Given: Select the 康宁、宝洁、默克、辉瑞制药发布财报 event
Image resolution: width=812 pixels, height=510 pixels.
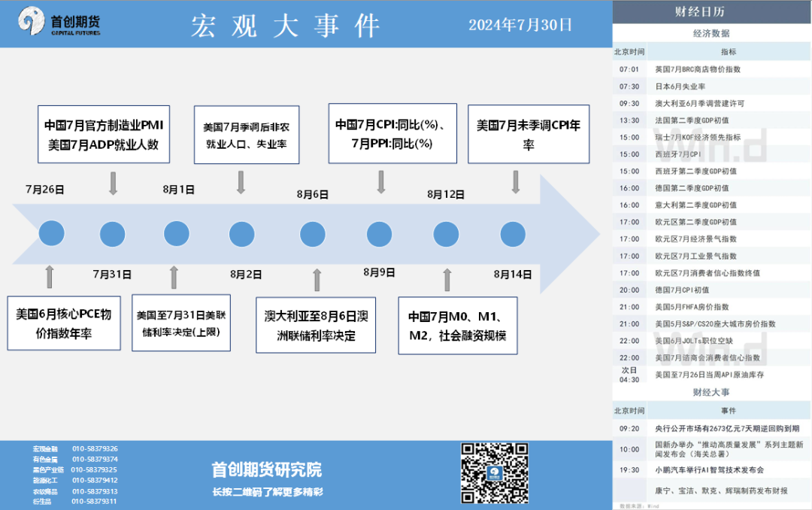Looking at the screenshot, I should (x=711, y=490).
